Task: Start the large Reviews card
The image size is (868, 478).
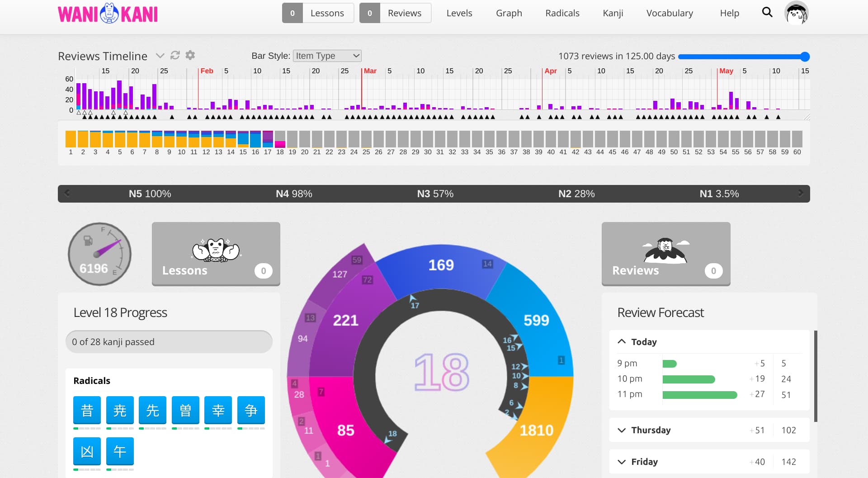Action: click(666, 254)
